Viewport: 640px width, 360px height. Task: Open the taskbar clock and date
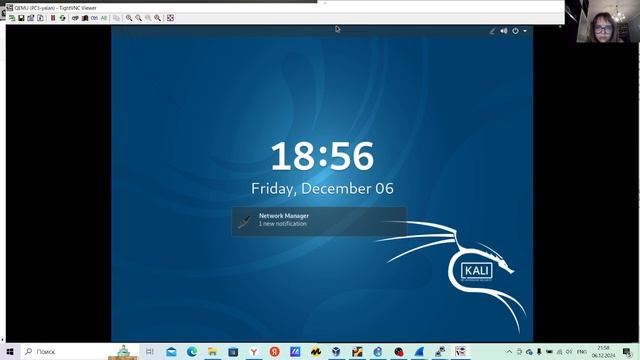603,351
